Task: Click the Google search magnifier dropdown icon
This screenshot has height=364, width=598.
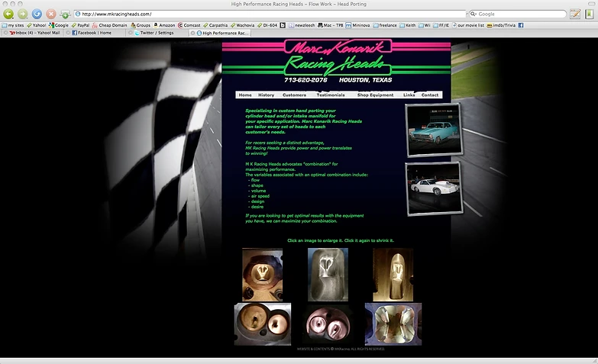Action: click(474, 14)
